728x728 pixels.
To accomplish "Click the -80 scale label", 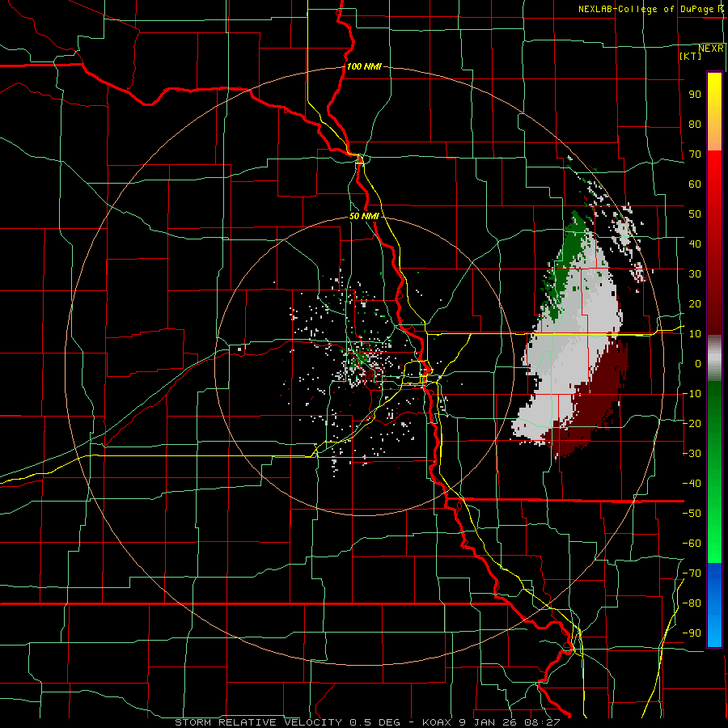I will (x=692, y=603).
